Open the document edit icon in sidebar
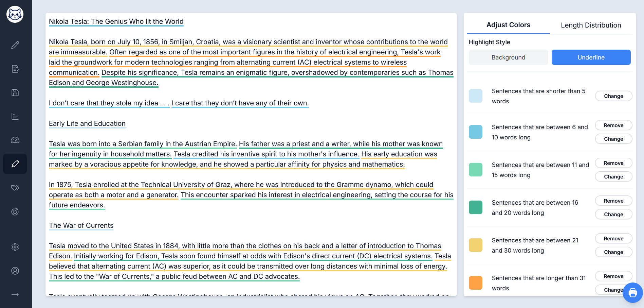 pyautogui.click(x=15, y=69)
